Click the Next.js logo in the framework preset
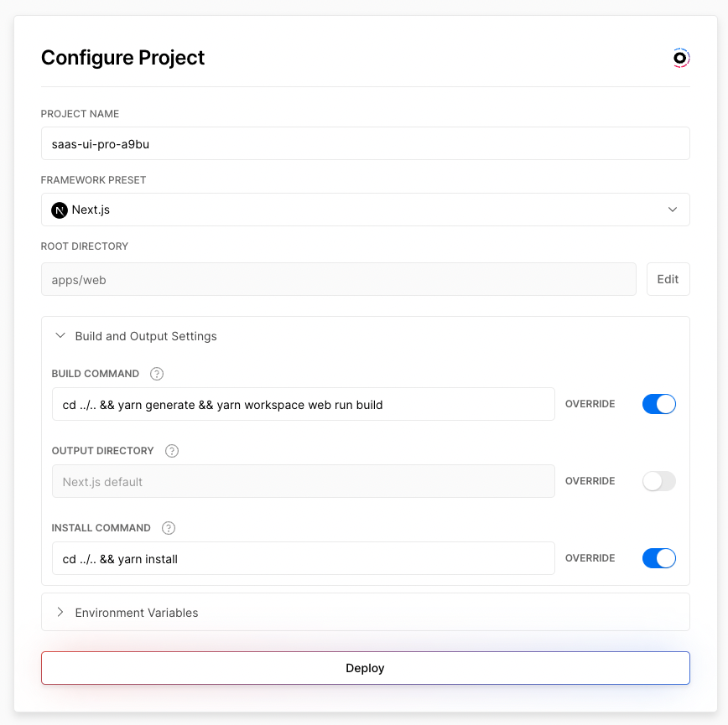 (x=60, y=210)
